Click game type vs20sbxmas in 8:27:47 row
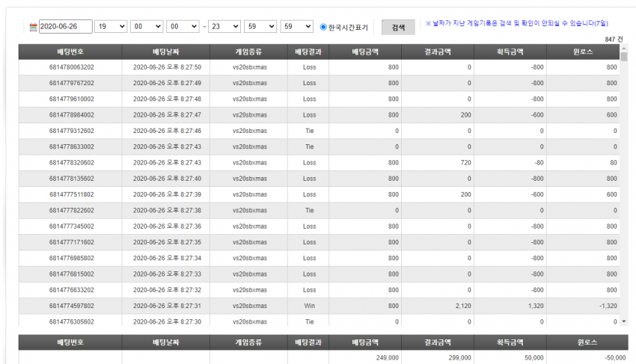The height and width of the screenshot is (364, 636). click(x=250, y=115)
